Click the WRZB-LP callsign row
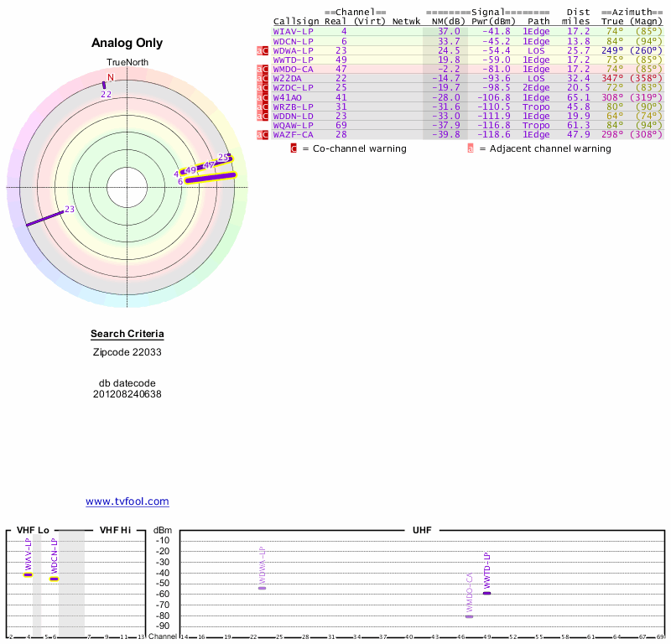 [293, 106]
